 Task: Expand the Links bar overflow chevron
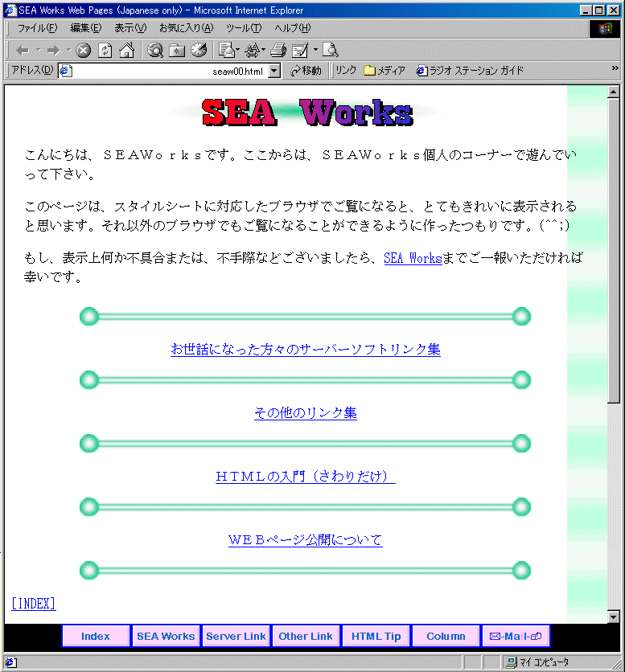click(615, 68)
